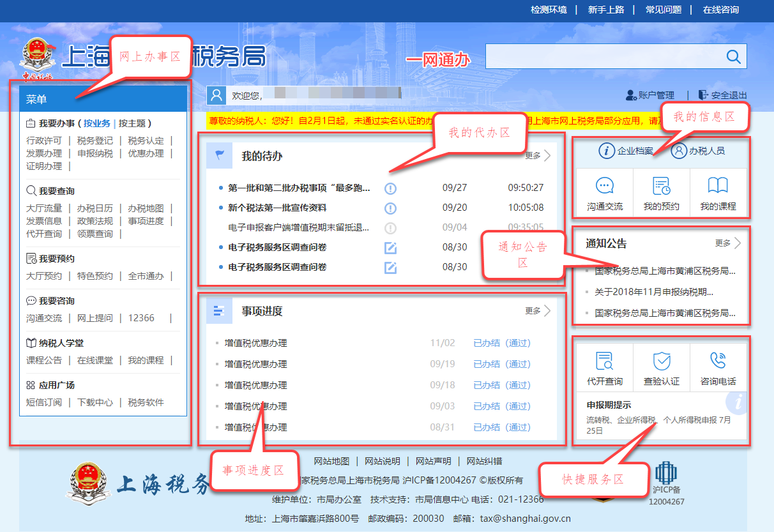Click the search magnifier icon
Screen dimensions: 774x532
pos(733,57)
